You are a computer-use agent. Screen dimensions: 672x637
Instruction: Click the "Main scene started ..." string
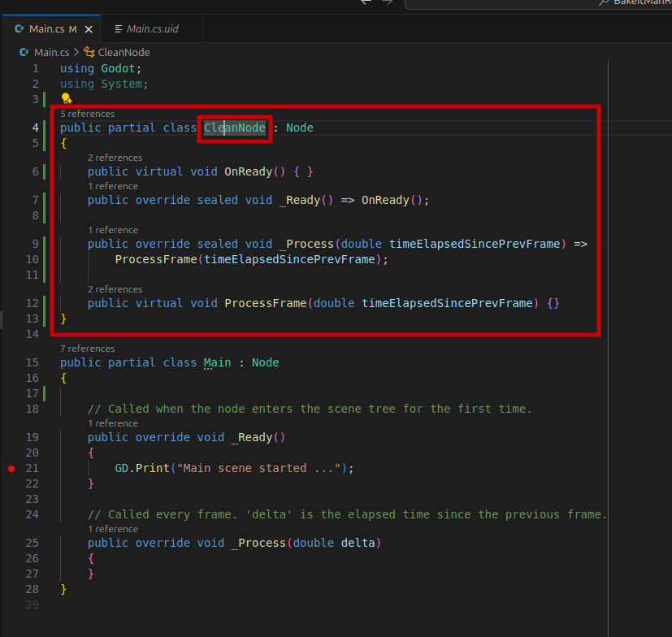[x=259, y=469]
